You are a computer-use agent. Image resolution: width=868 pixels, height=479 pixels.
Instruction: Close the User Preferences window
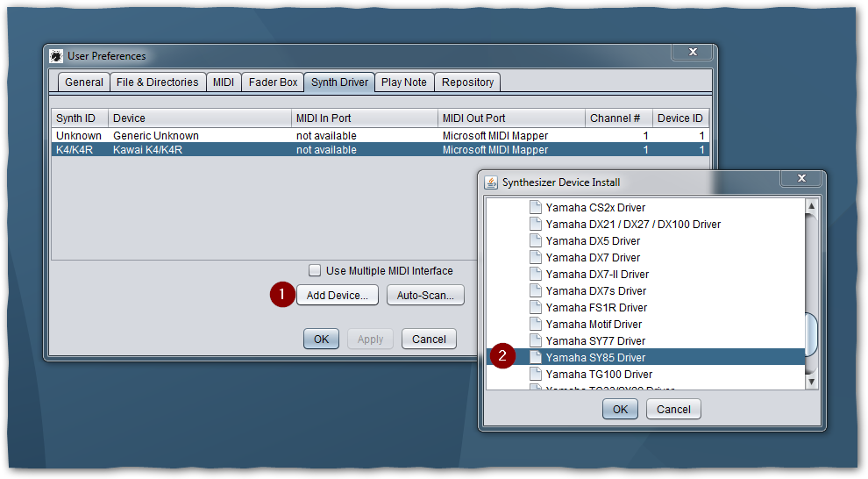click(693, 52)
